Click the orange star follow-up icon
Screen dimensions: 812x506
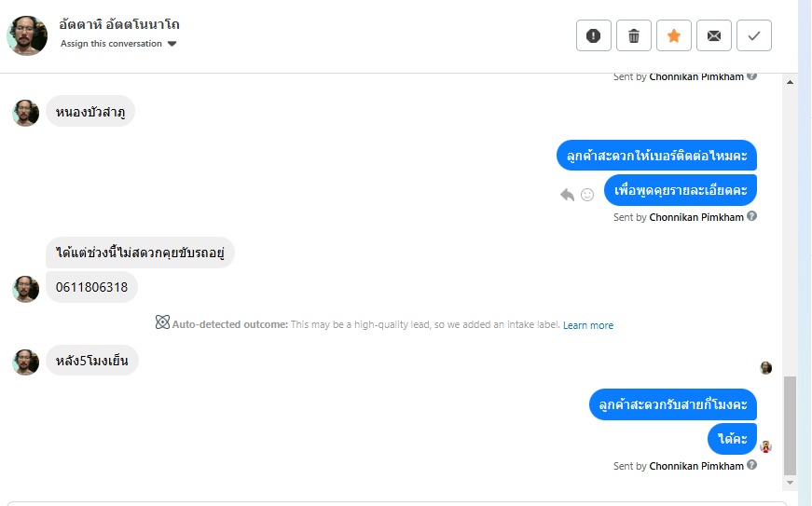point(674,36)
